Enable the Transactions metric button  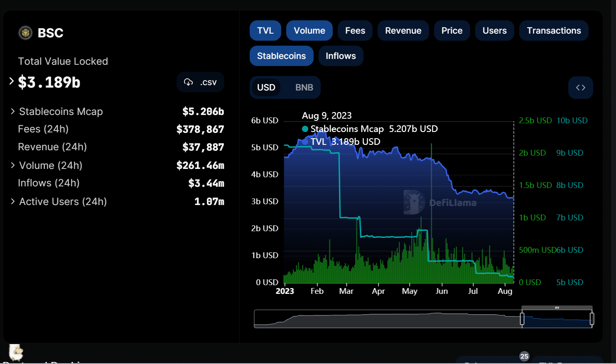(554, 31)
